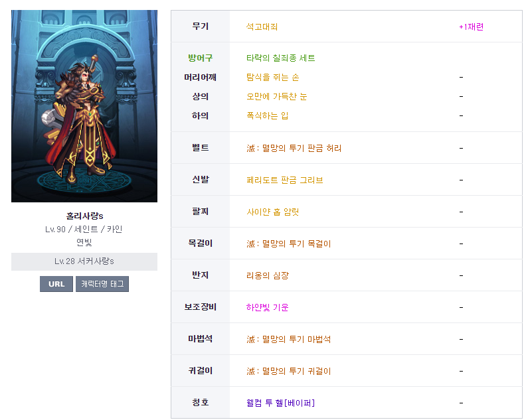Open the sub equipment 하얀빛 기운
This screenshot has width=526, height=420.
(x=268, y=307)
